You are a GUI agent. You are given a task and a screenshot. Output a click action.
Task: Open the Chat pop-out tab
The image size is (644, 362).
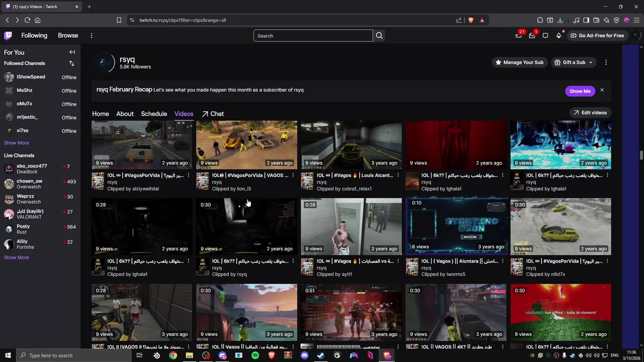point(213,114)
